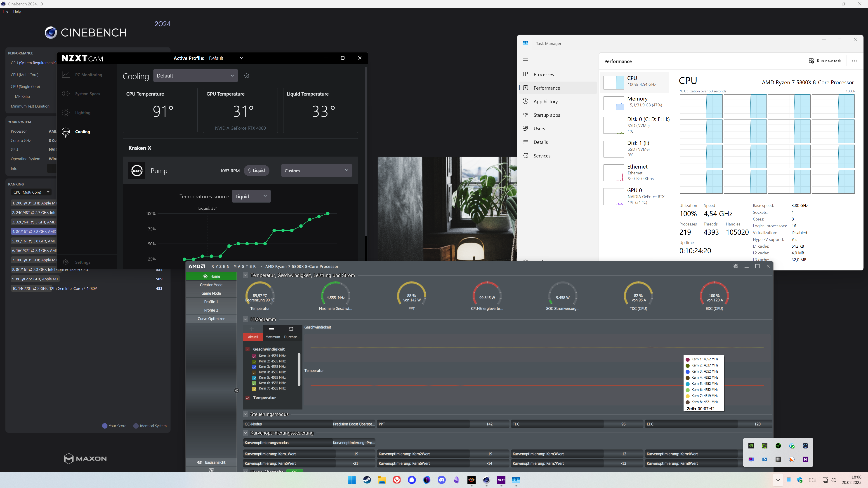Open the cooling settings gear icon

[247, 76]
